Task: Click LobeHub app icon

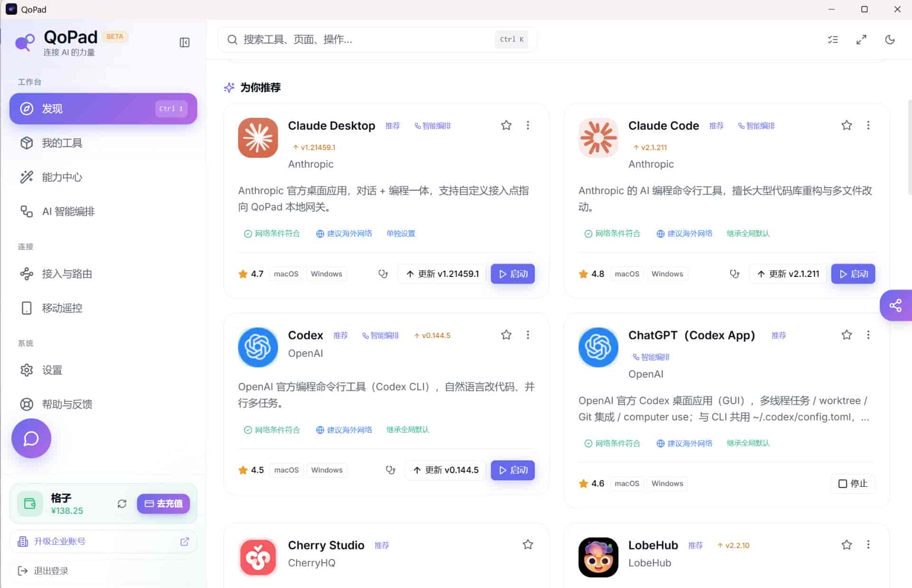Action: tap(598, 557)
